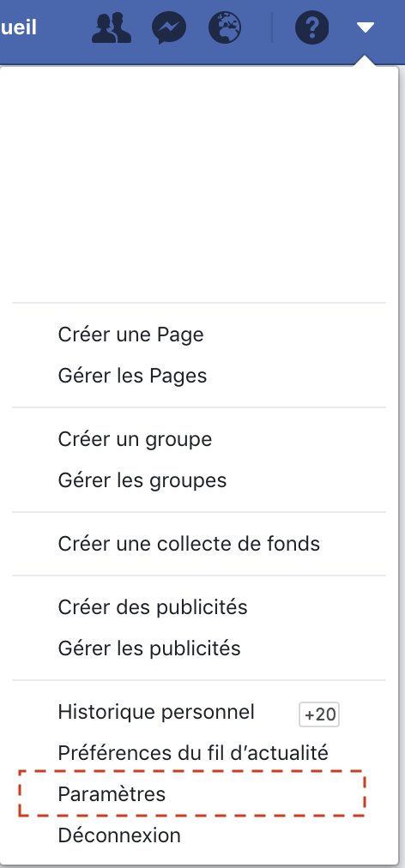Select Créer une collecte de fonds

click(x=189, y=544)
